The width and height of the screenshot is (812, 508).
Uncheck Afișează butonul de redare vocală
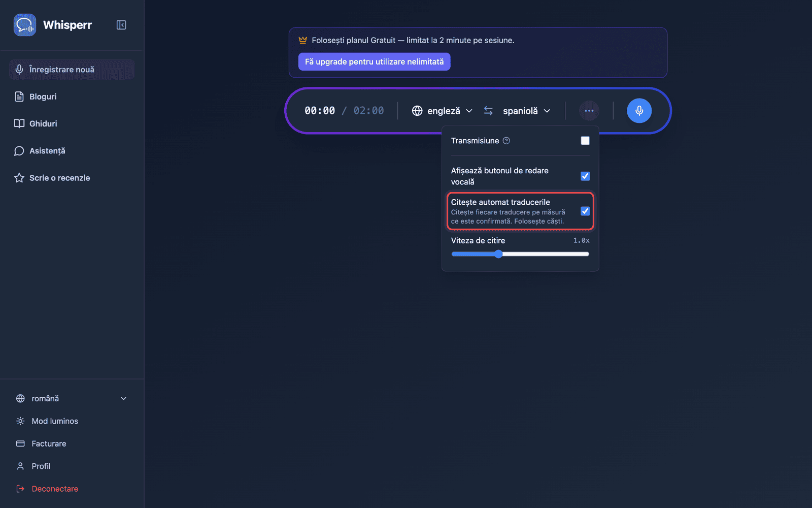[x=585, y=176]
